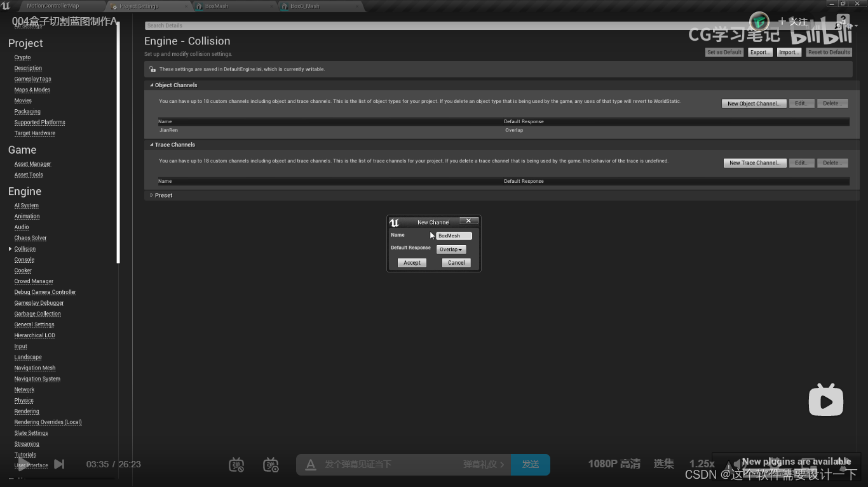Open Crypto settings in sidebar

click(22, 57)
